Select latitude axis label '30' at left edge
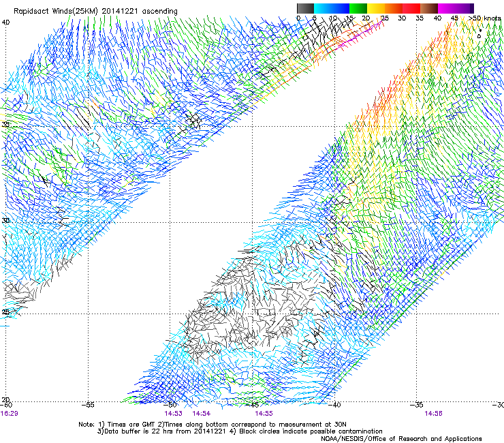The width and height of the screenshot is (504, 443). pos(5,221)
